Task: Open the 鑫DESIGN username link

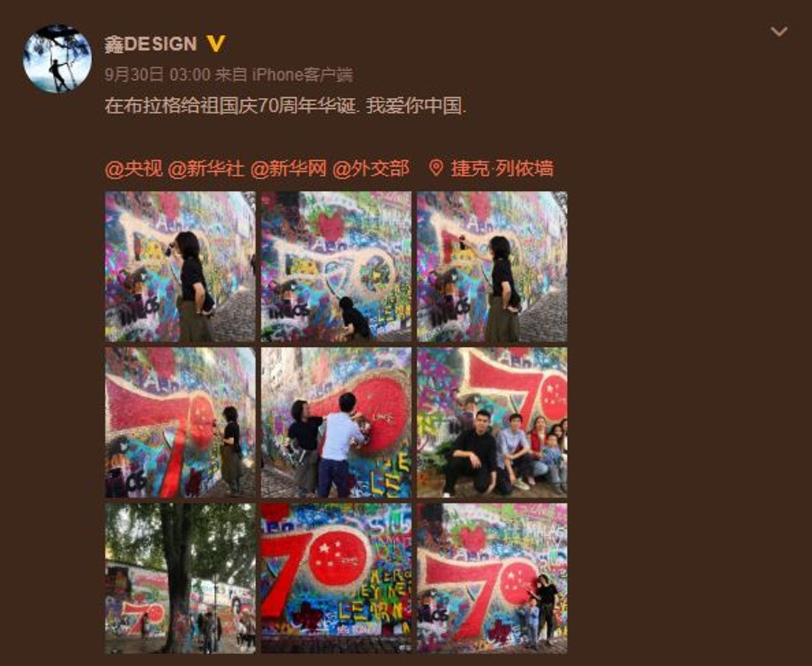Action: [151, 44]
